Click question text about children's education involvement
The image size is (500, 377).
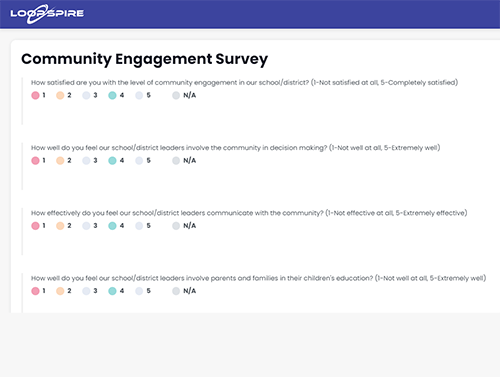(x=258, y=278)
